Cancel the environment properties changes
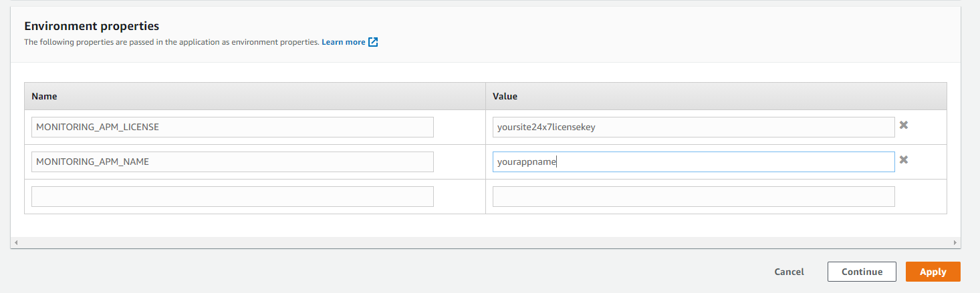980x293 pixels. pos(789,272)
